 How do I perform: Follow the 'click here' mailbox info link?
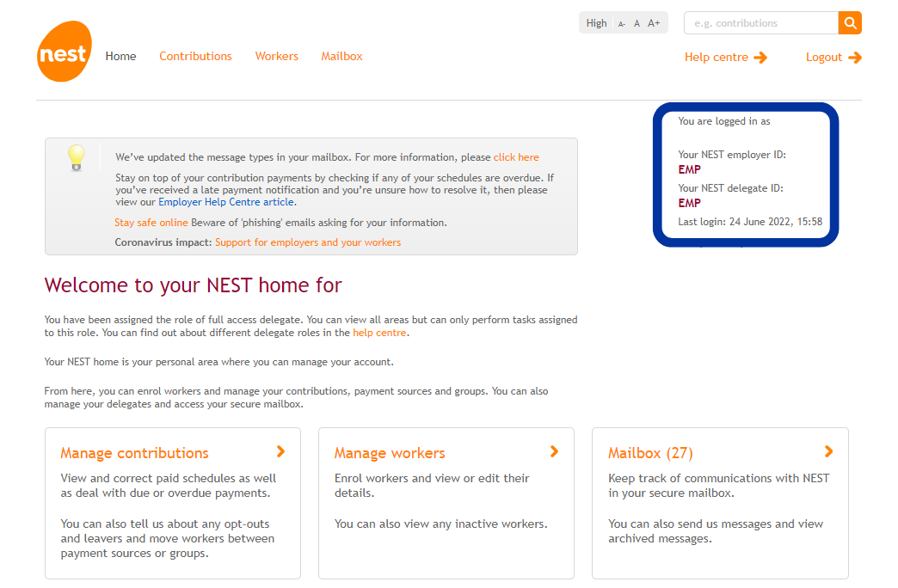coord(516,156)
